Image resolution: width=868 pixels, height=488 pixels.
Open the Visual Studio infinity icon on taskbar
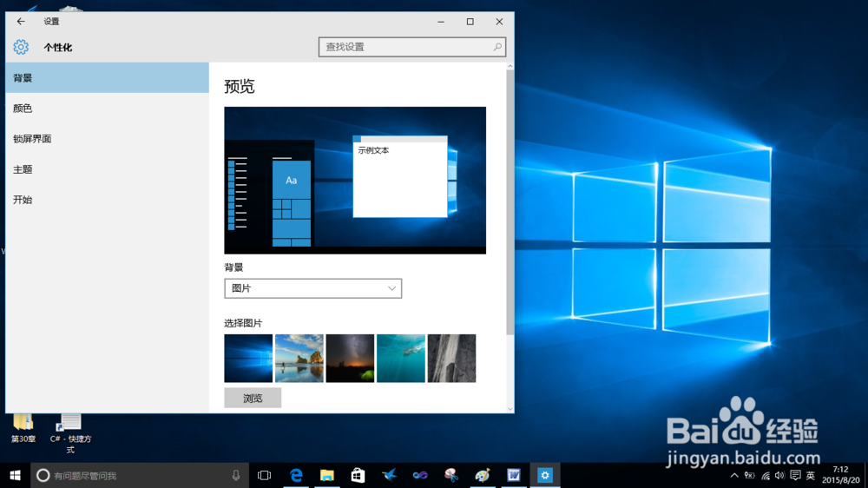pos(420,475)
